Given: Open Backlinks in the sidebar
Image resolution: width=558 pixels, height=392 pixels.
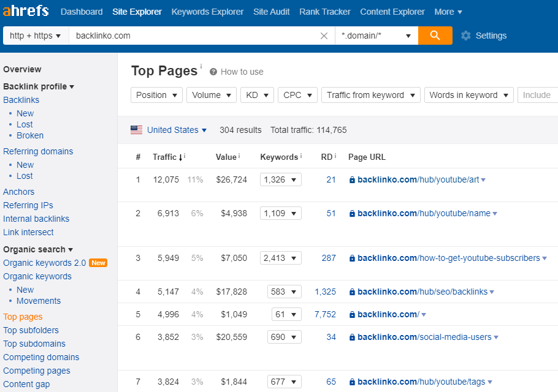Looking at the screenshot, I should (x=21, y=100).
